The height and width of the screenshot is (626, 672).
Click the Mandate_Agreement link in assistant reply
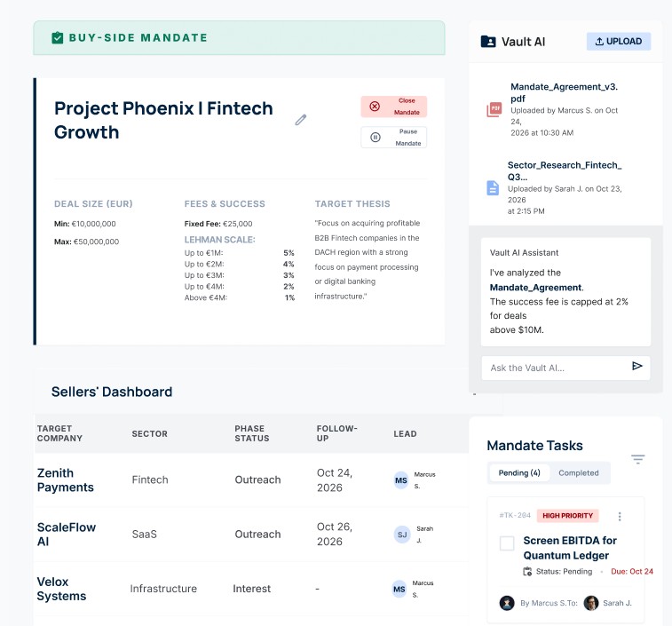pyautogui.click(x=535, y=288)
